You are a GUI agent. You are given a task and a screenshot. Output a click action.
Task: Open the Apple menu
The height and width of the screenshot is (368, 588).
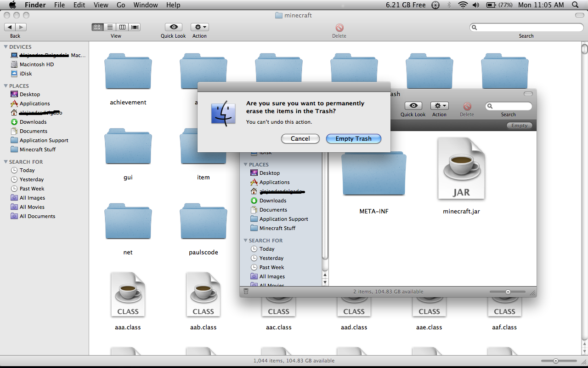(12, 5)
